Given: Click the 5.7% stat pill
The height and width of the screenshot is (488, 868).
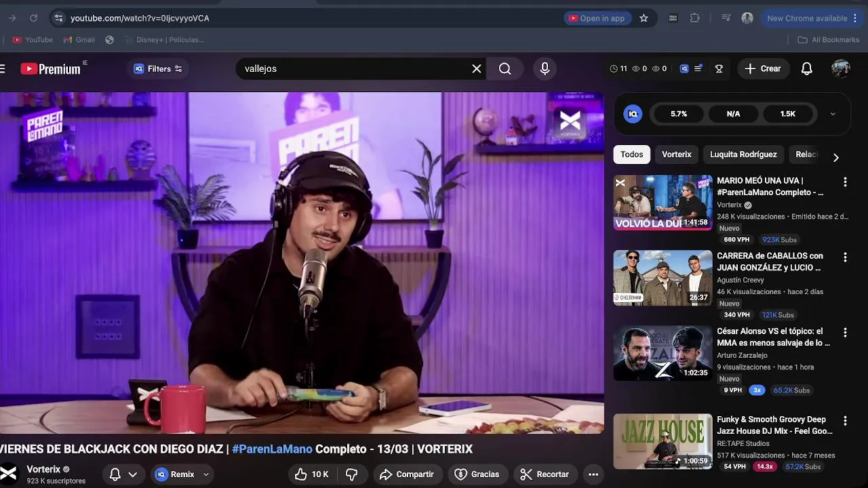Looking at the screenshot, I should point(679,114).
